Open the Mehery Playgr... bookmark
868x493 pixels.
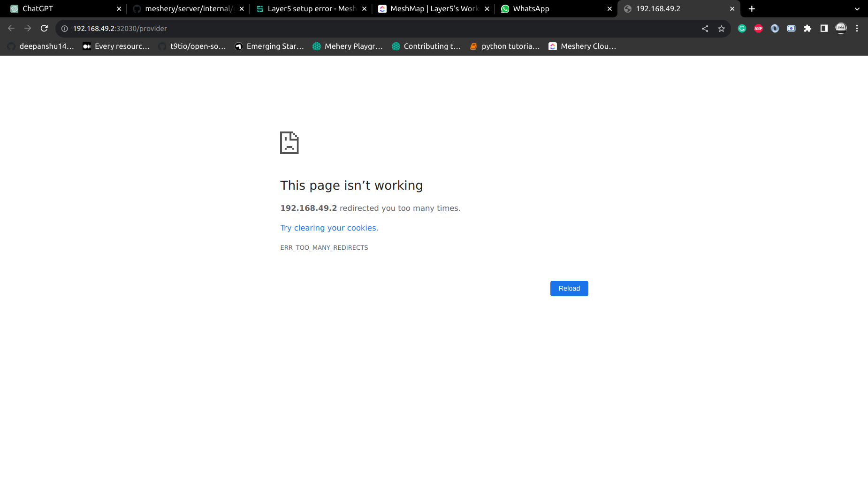pyautogui.click(x=348, y=46)
